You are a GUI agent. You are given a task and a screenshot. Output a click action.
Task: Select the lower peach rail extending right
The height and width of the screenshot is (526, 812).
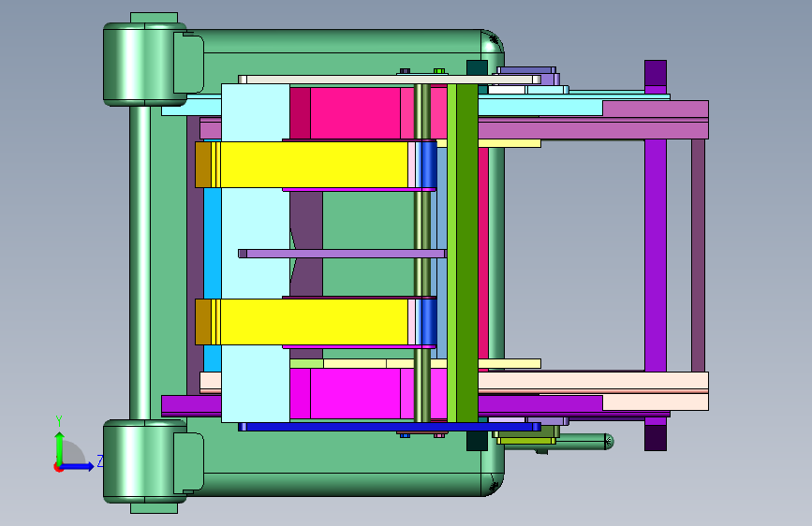tap(593, 382)
